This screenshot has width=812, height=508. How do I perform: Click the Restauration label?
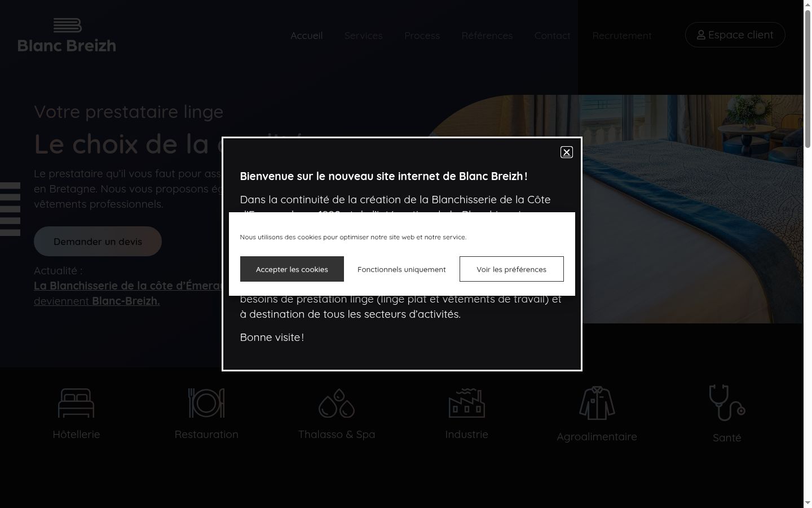click(x=206, y=434)
